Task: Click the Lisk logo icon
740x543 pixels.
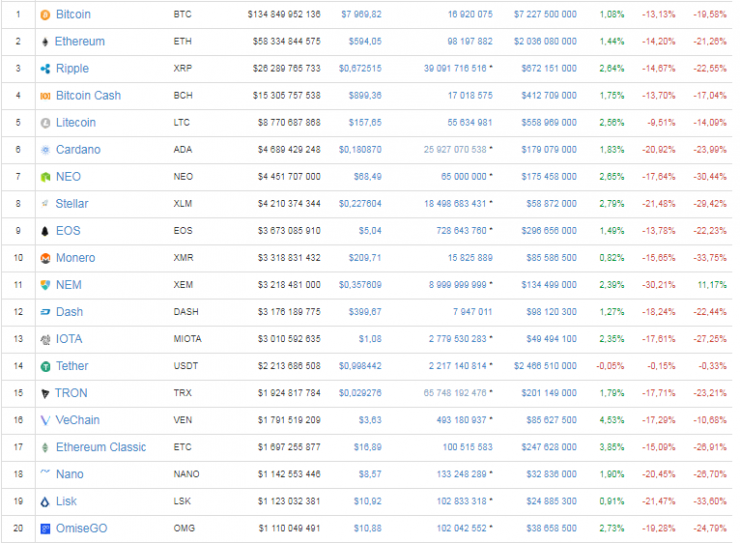Action: (45, 502)
